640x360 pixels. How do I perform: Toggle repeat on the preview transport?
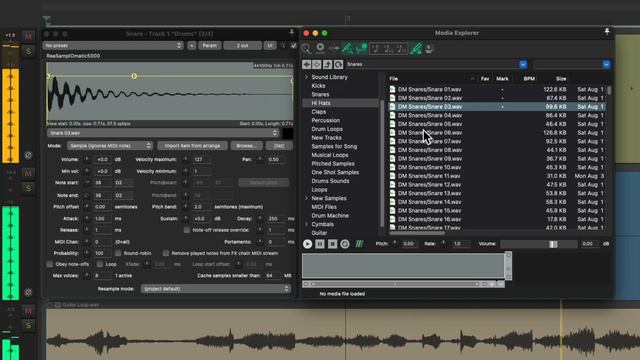tap(345, 244)
